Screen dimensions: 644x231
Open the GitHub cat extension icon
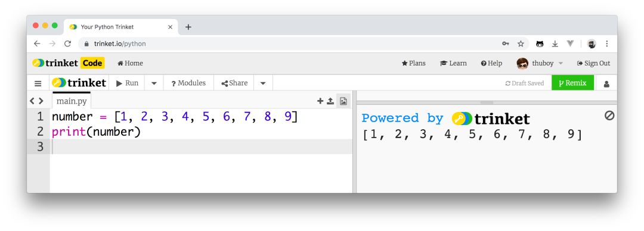[x=540, y=44]
